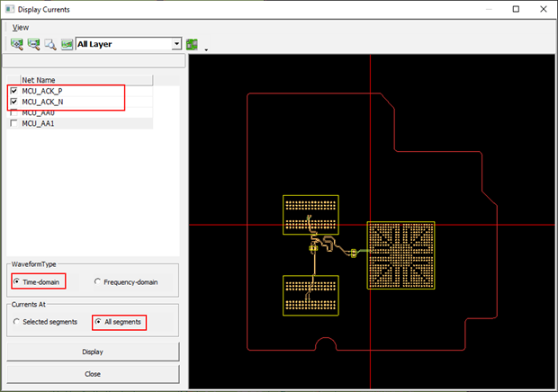Uncheck the MCU_ACK_N net checkbox

click(x=13, y=102)
